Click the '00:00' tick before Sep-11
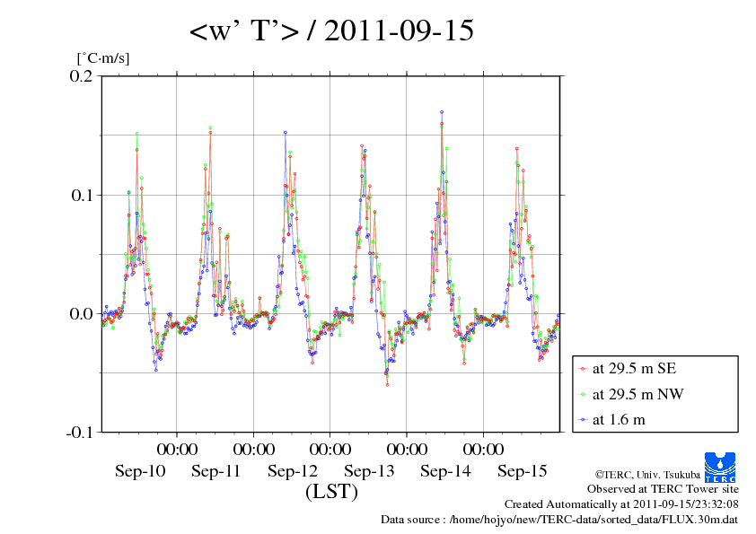This screenshot has height=534, width=756. pyautogui.click(x=177, y=449)
